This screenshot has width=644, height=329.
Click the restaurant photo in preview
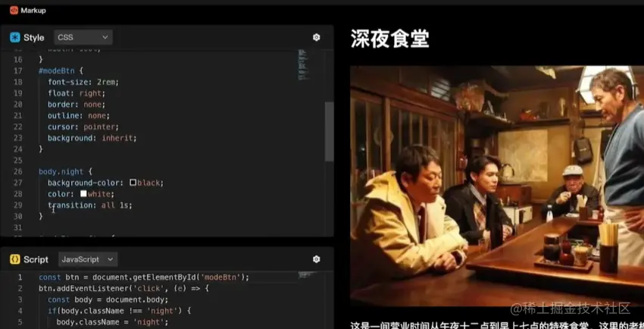point(497,186)
